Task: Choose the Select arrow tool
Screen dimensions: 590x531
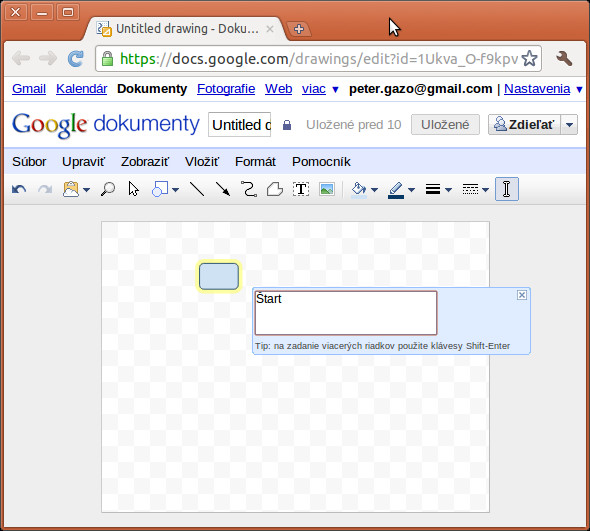Action: pos(133,189)
